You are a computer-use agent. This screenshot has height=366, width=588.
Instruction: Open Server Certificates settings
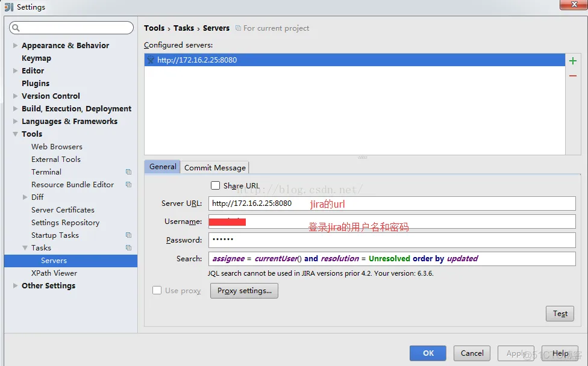63,209
